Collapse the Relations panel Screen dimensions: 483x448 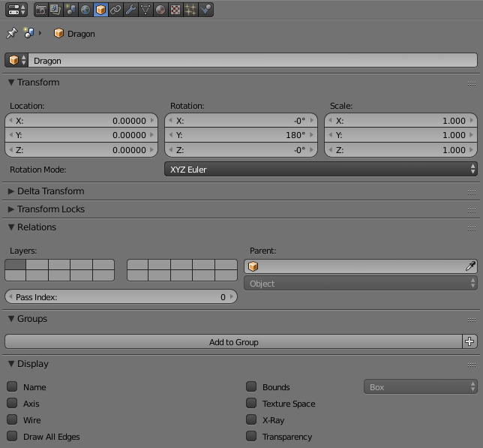11,227
